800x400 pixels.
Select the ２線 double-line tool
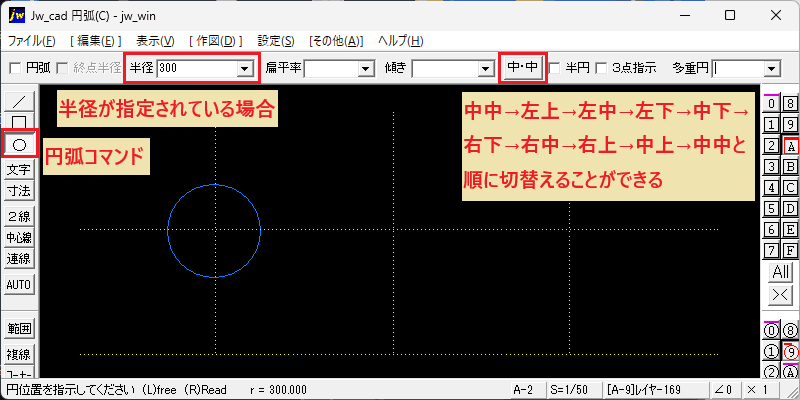pos(19,216)
